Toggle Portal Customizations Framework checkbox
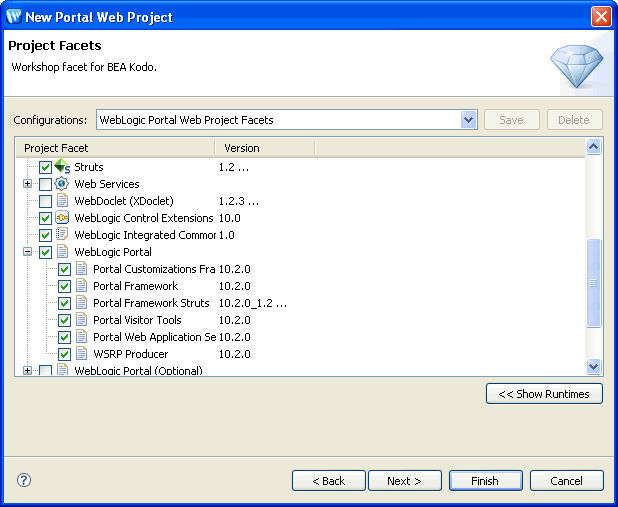 [x=64, y=269]
